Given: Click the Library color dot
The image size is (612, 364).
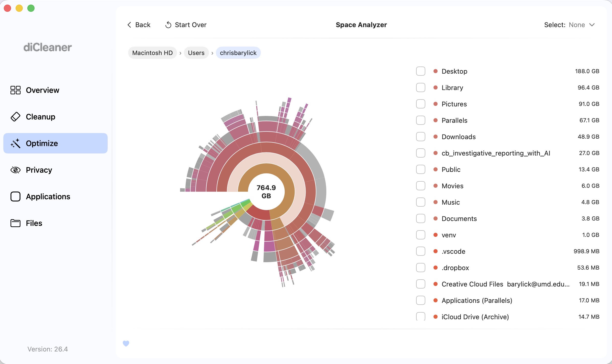Looking at the screenshot, I should pyautogui.click(x=436, y=87).
